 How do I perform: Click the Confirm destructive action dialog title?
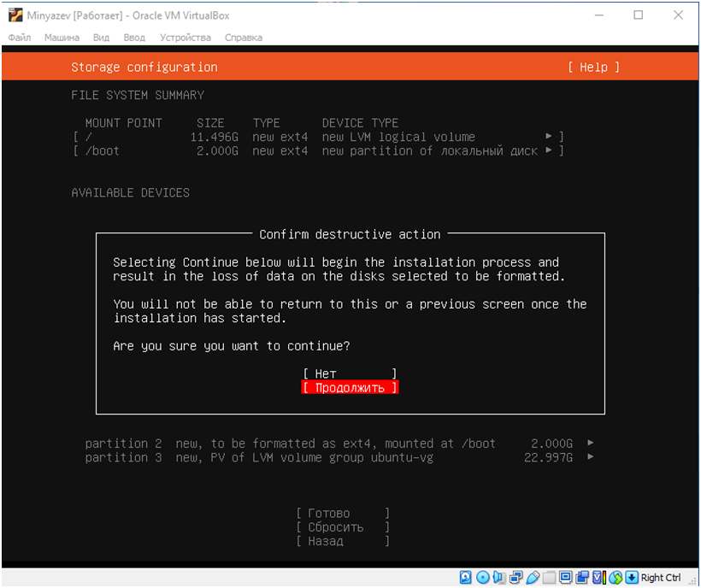tap(350, 234)
